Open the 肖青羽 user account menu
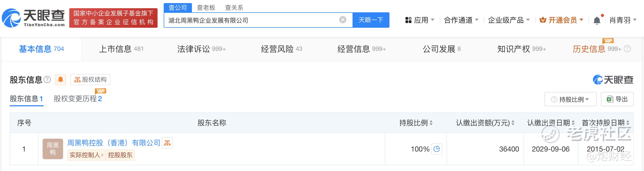 click(623, 20)
